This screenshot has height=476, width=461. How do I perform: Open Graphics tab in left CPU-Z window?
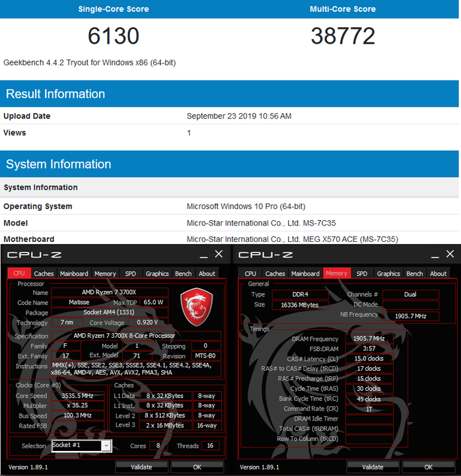coord(157,273)
